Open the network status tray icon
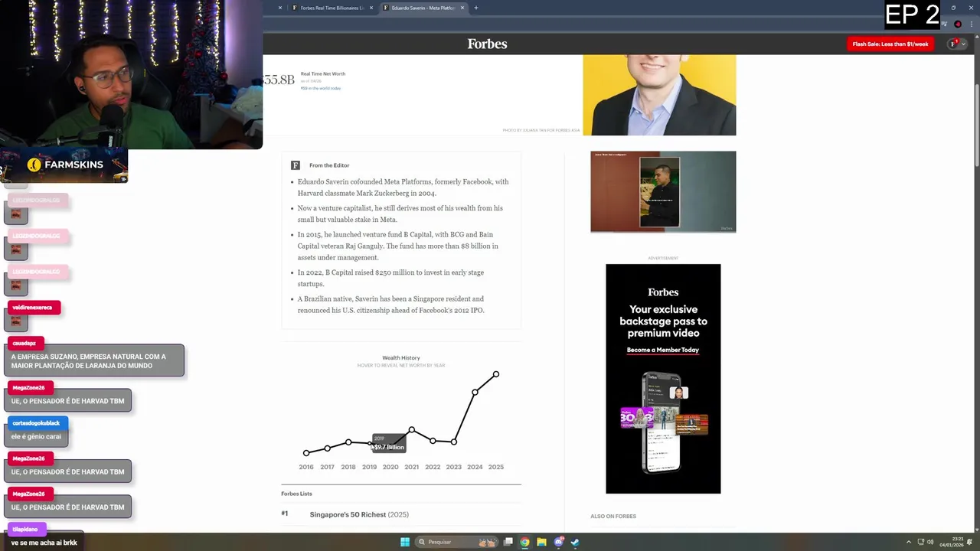 point(920,542)
